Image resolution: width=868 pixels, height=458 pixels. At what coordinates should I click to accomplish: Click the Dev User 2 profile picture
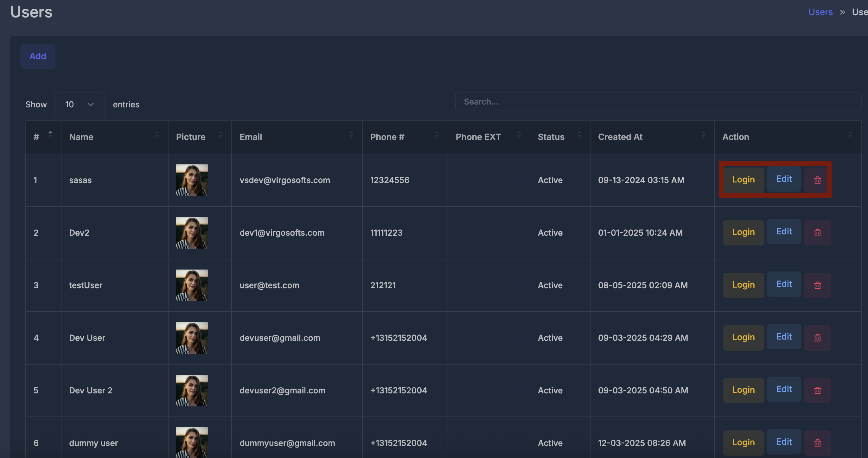point(192,391)
